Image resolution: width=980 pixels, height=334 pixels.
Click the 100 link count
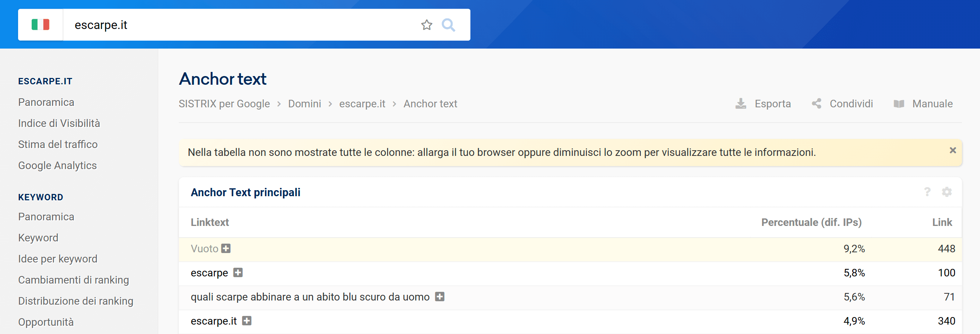click(946, 273)
